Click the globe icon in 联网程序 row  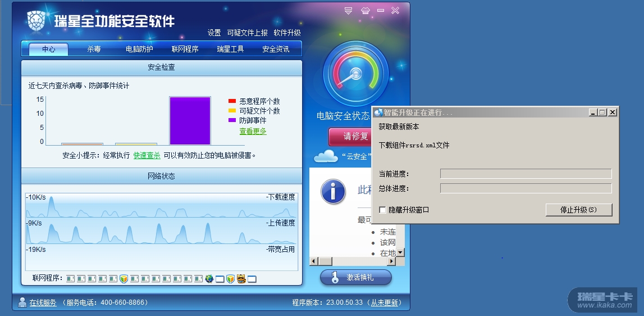click(209, 278)
